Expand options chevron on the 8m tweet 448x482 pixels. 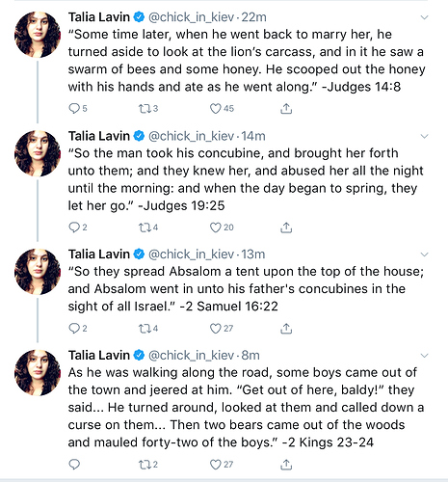pos(425,356)
